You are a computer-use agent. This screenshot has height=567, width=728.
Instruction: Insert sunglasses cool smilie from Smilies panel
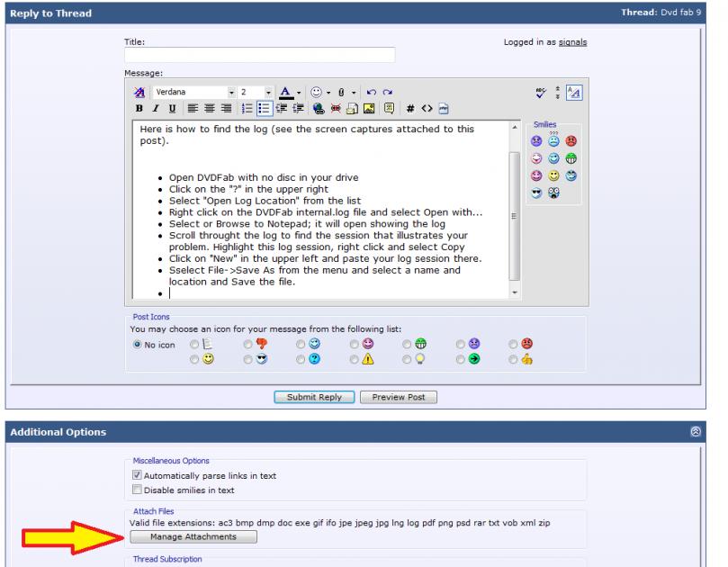pos(536,193)
